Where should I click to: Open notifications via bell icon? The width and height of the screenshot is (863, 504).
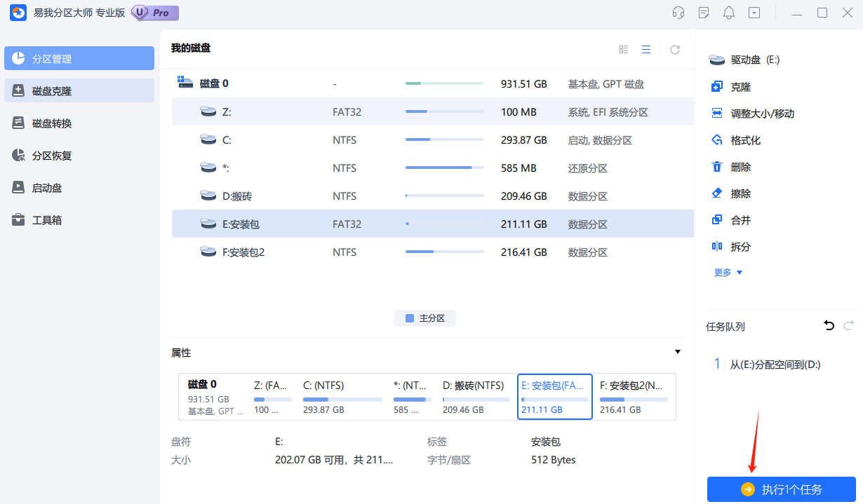click(x=729, y=13)
